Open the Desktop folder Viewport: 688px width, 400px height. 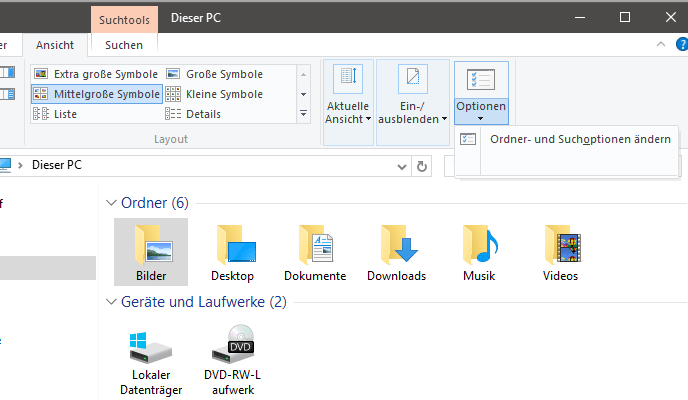tap(232, 252)
